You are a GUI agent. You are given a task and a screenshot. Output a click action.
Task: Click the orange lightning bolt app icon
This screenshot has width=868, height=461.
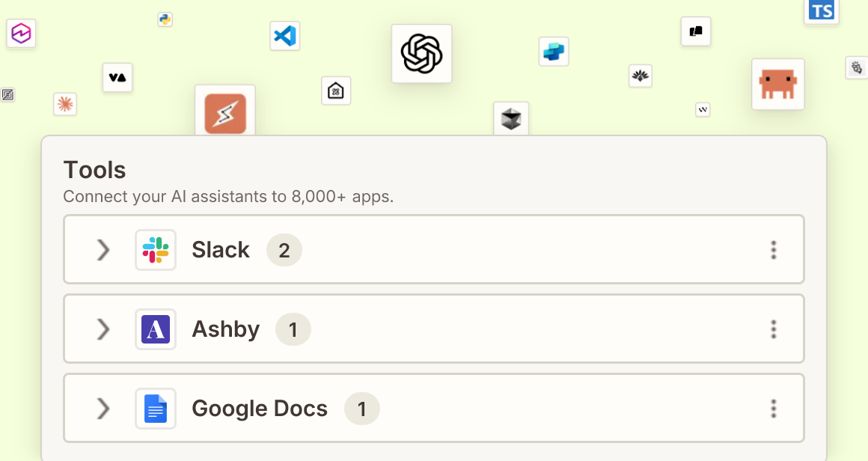pyautogui.click(x=225, y=114)
